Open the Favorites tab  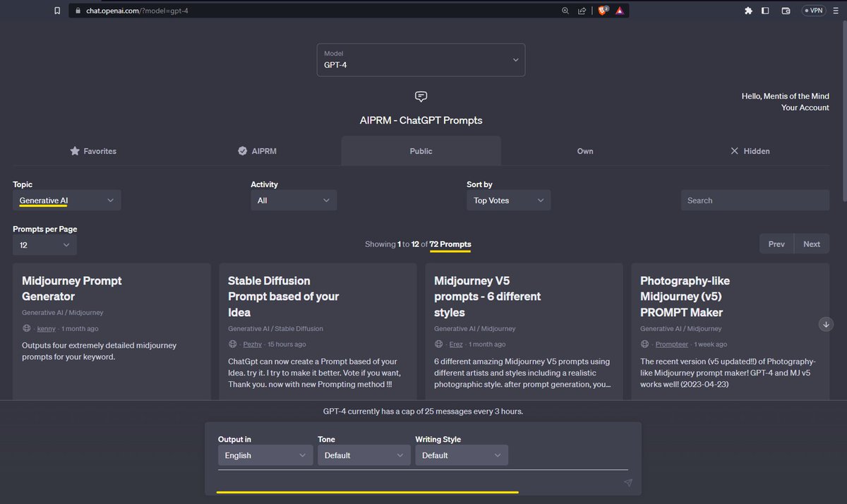click(x=93, y=151)
